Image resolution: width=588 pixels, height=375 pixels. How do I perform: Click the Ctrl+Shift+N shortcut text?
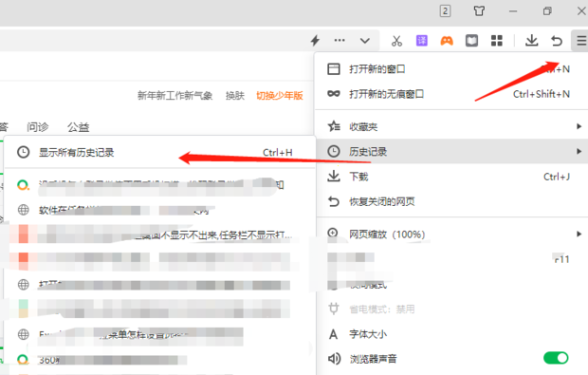(x=542, y=94)
